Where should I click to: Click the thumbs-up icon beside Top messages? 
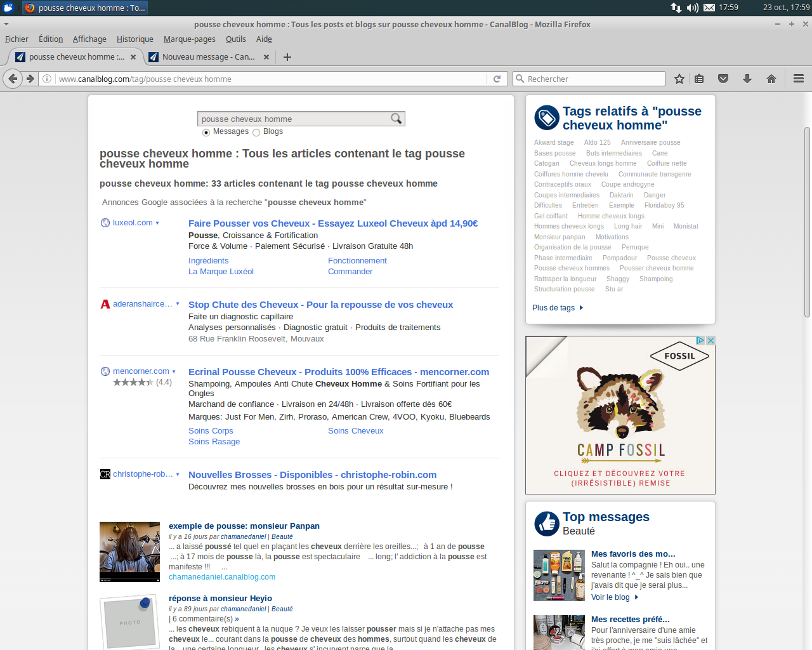pos(547,524)
